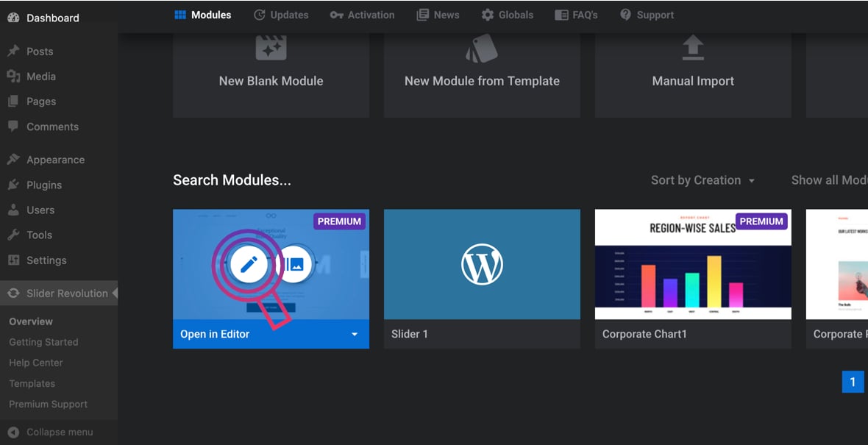868x445 pixels.
Task: Click the Updates clock icon
Action: [259, 15]
